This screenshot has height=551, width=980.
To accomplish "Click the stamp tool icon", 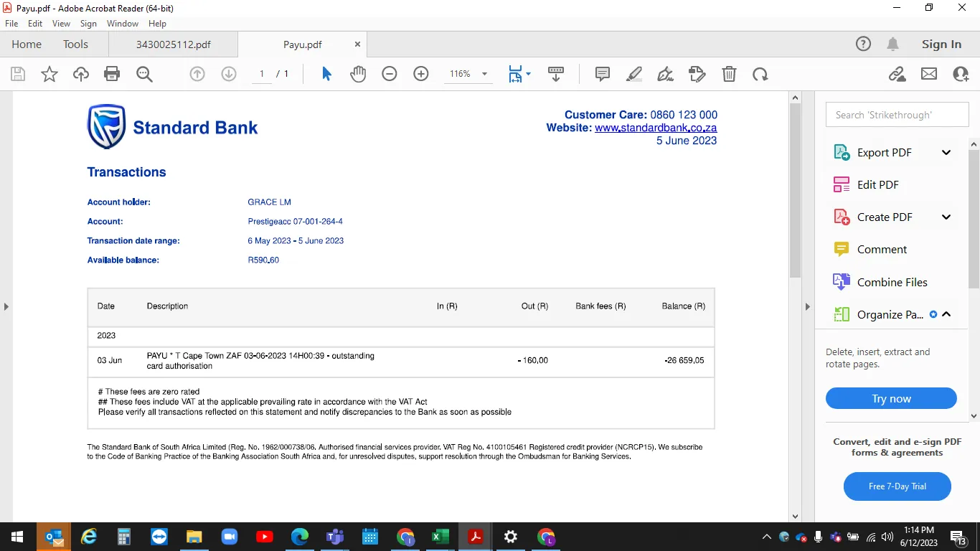I will [697, 74].
